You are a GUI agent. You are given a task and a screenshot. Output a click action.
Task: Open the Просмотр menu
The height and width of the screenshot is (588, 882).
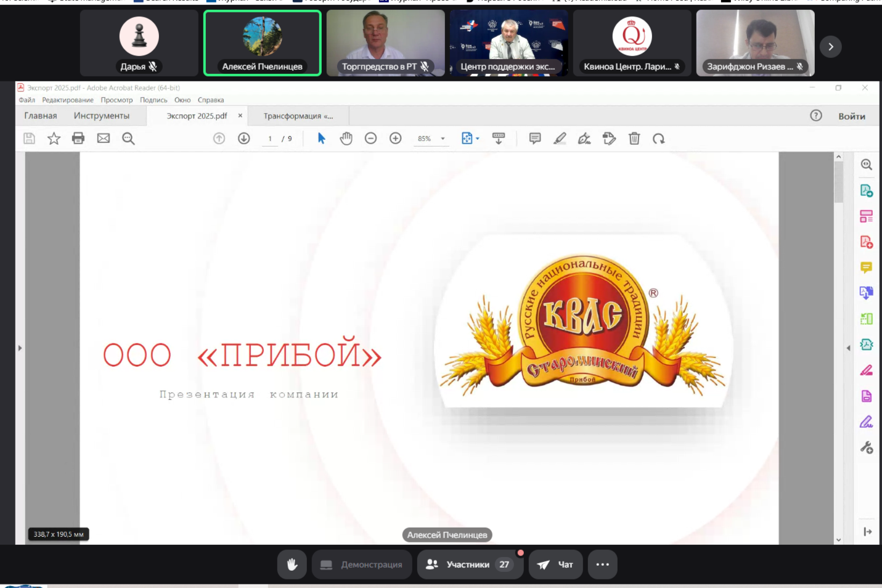click(x=116, y=100)
